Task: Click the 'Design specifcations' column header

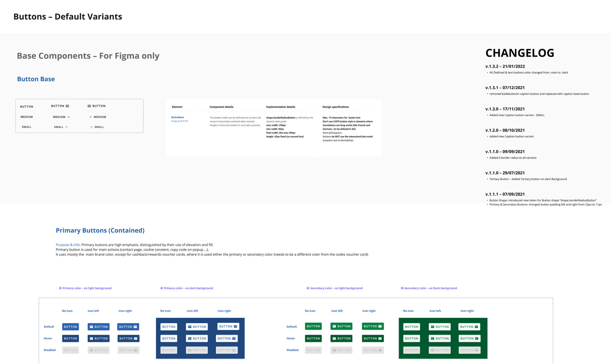Action: click(336, 107)
